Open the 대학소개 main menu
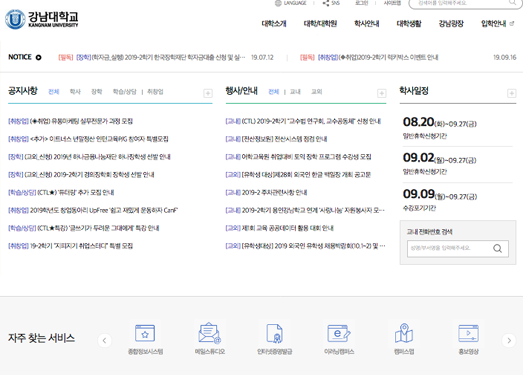The height and width of the screenshot is (375, 523). click(274, 24)
